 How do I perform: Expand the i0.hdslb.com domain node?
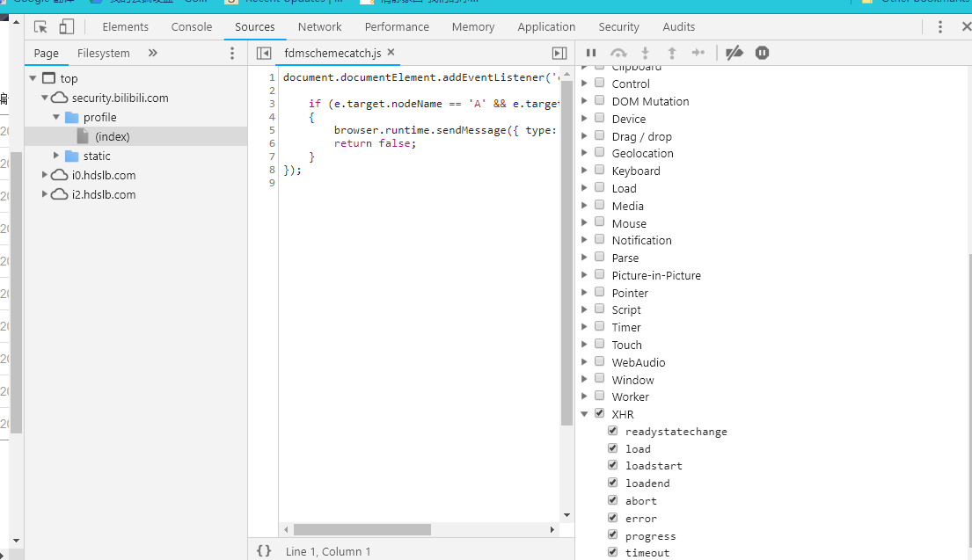tap(46, 175)
